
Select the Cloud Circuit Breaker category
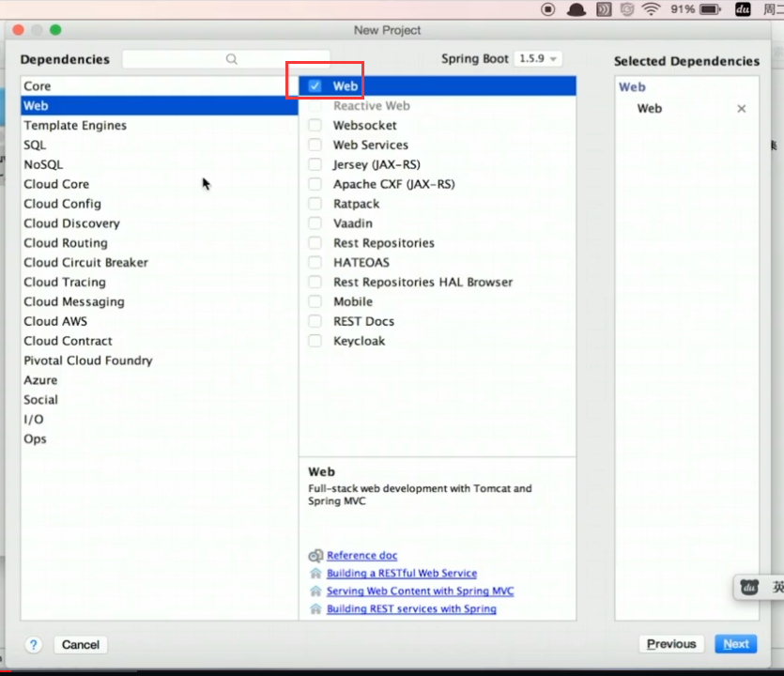click(x=160, y=262)
